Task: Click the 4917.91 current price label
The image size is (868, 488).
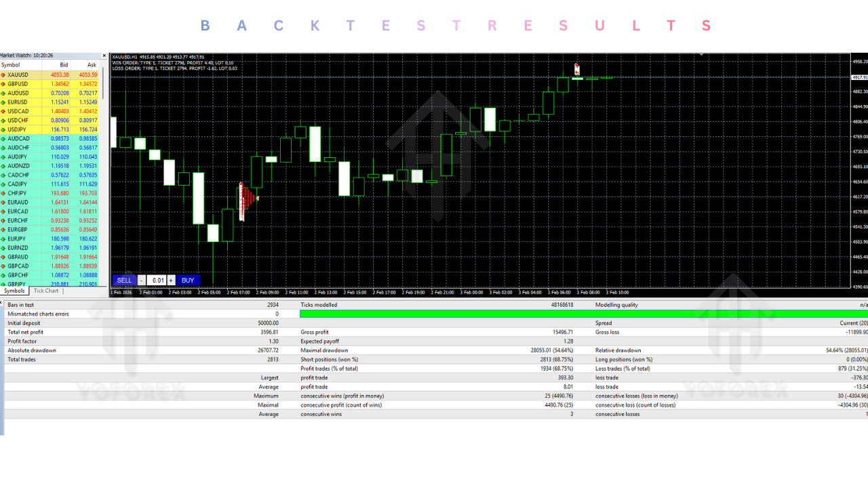Action: coord(860,77)
